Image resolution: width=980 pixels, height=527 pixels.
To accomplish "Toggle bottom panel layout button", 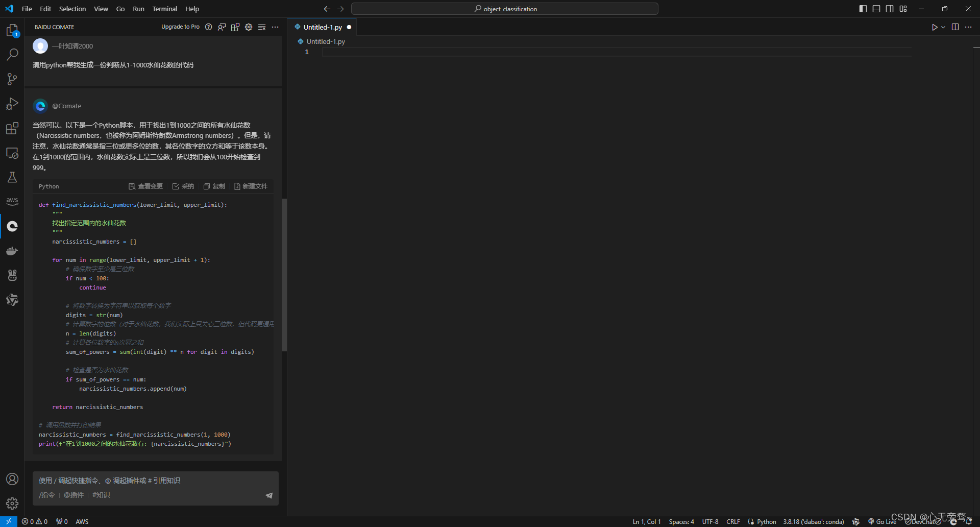I will click(876, 9).
